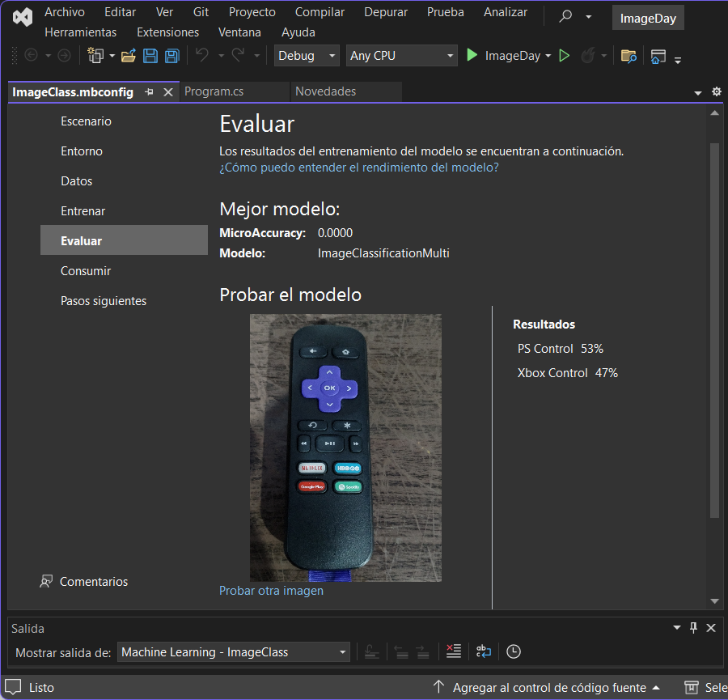
Task: Go to the Entorno step
Action: pyautogui.click(x=124, y=151)
